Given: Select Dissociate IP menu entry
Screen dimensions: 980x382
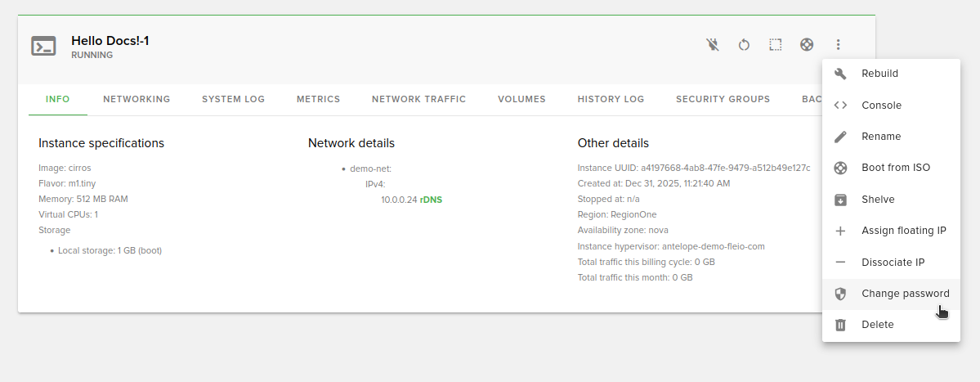Looking at the screenshot, I should 893,263.
